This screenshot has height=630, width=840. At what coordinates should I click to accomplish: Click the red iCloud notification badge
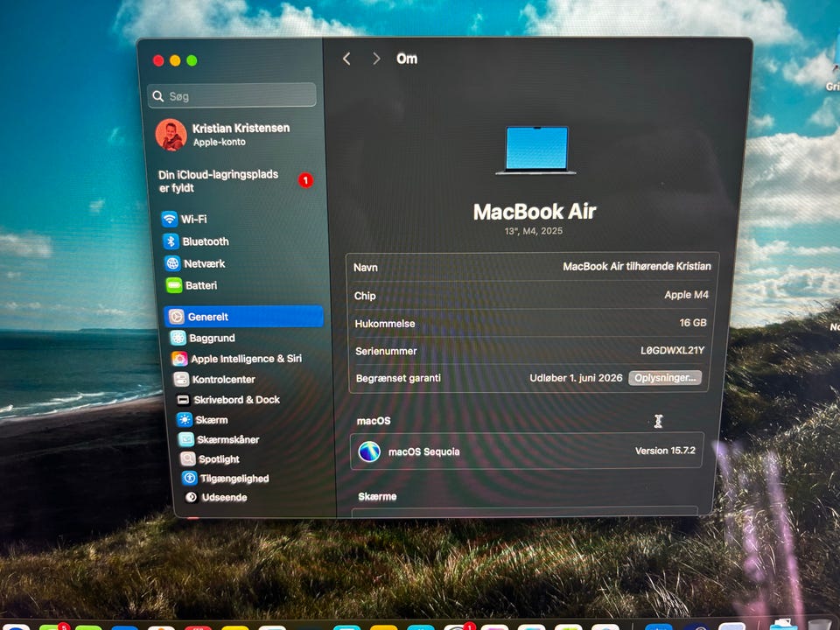point(305,180)
